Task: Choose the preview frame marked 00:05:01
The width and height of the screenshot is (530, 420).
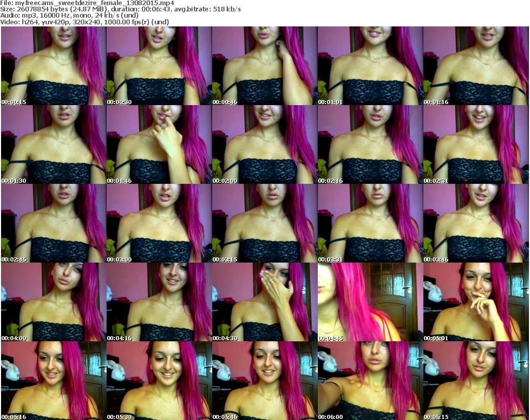Action: pos(476,302)
